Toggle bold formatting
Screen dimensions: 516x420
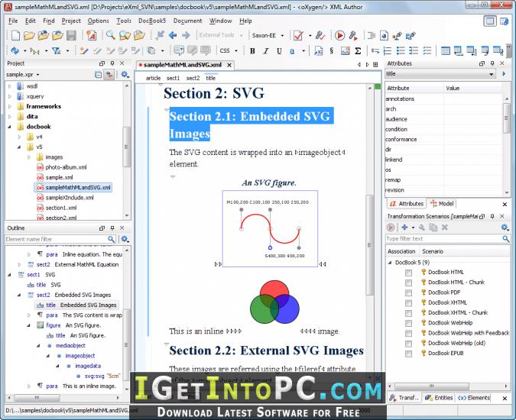pos(252,51)
